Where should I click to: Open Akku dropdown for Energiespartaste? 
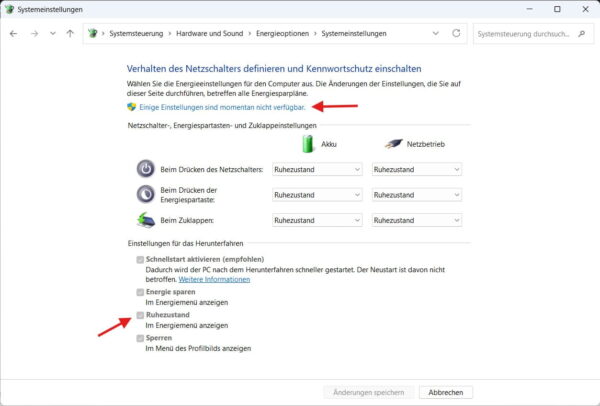(x=317, y=195)
